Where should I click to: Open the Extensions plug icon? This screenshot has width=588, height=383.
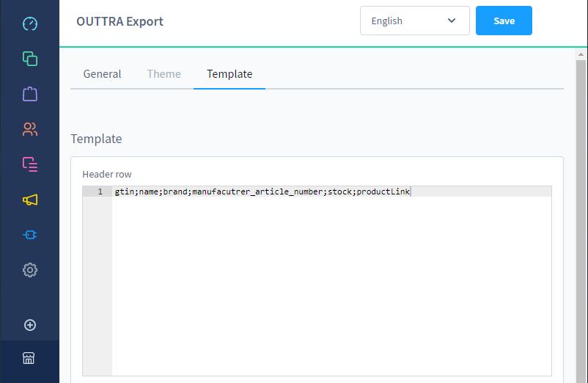point(30,235)
